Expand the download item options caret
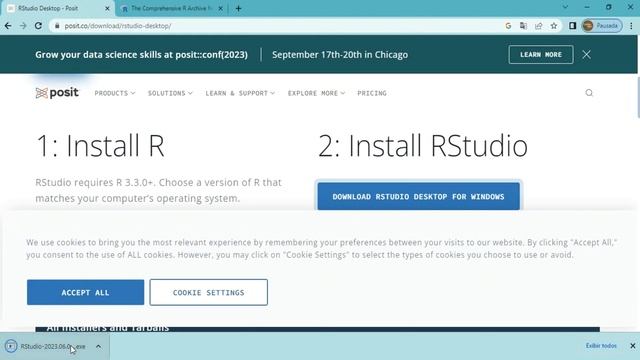 (x=98, y=346)
